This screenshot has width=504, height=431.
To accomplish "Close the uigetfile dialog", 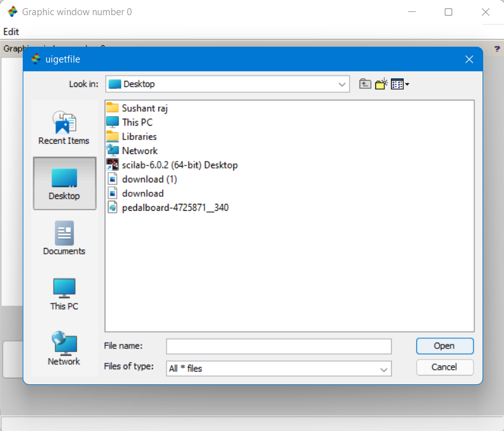I will coord(469,59).
